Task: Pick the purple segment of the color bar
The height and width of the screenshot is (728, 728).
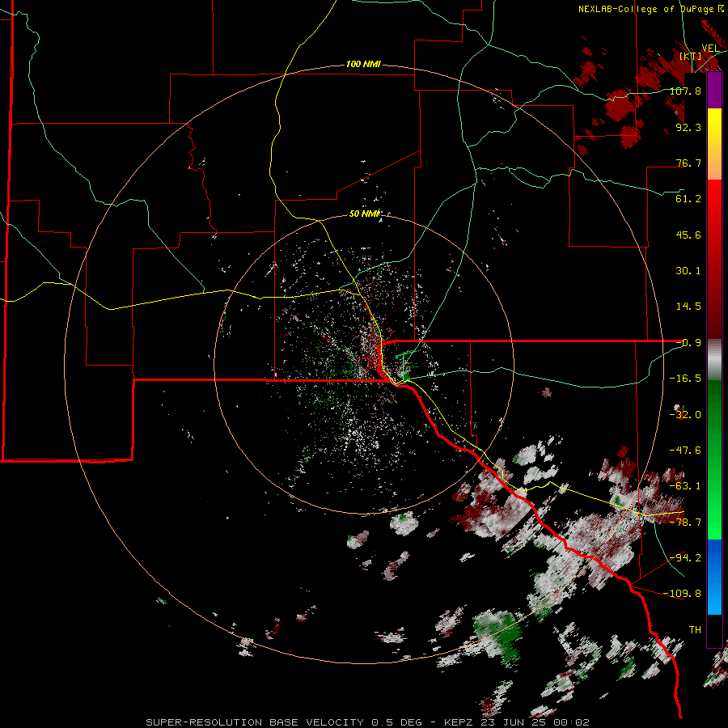Action: pyautogui.click(x=714, y=91)
